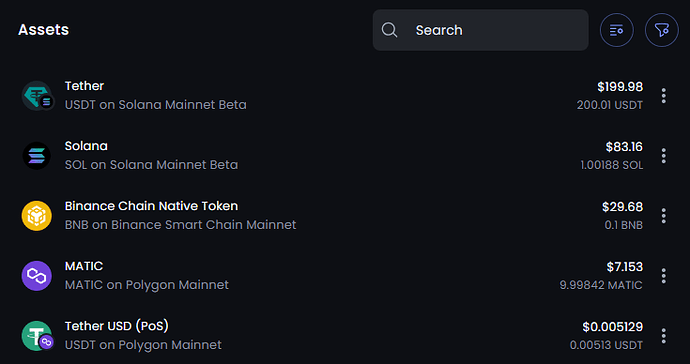This screenshot has width=690, height=364.
Task: Click the yellow BNB token icon
Action: pyautogui.click(x=37, y=216)
